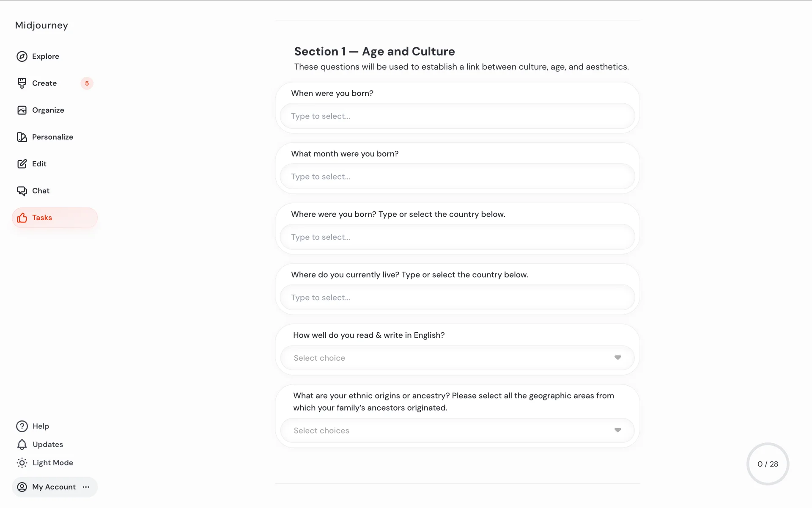
Task: Click the Updates bell icon
Action: coord(22,444)
